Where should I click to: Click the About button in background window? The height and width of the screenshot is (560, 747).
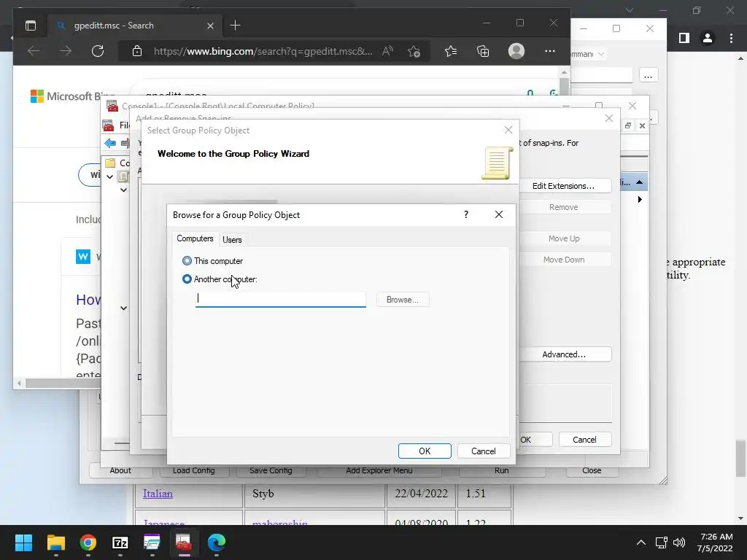(x=120, y=470)
